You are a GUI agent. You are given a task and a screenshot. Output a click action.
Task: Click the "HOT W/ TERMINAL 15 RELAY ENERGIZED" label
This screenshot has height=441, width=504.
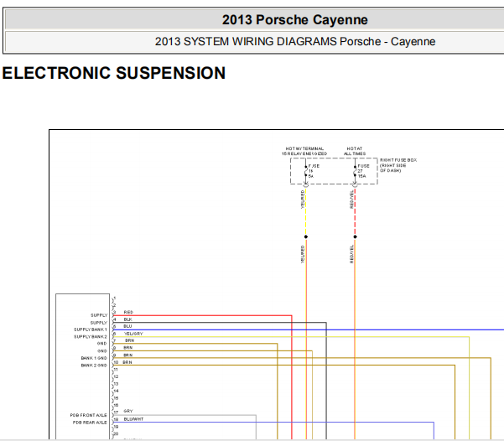(304, 151)
